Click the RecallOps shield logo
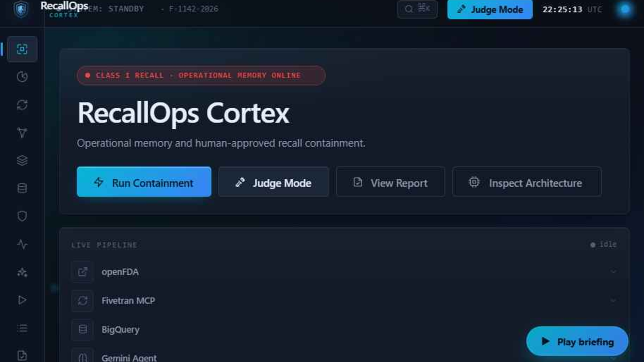Screen dimensions: 644x362 21,9
